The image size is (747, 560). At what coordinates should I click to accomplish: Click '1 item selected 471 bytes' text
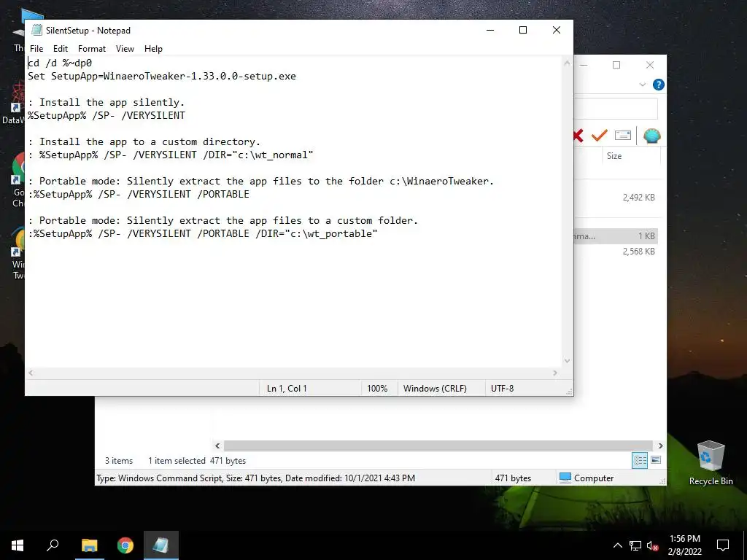(x=197, y=461)
